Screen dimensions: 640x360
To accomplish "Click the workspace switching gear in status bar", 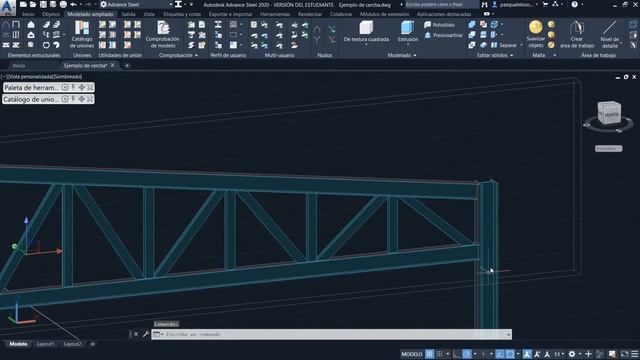I will point(572,354).
